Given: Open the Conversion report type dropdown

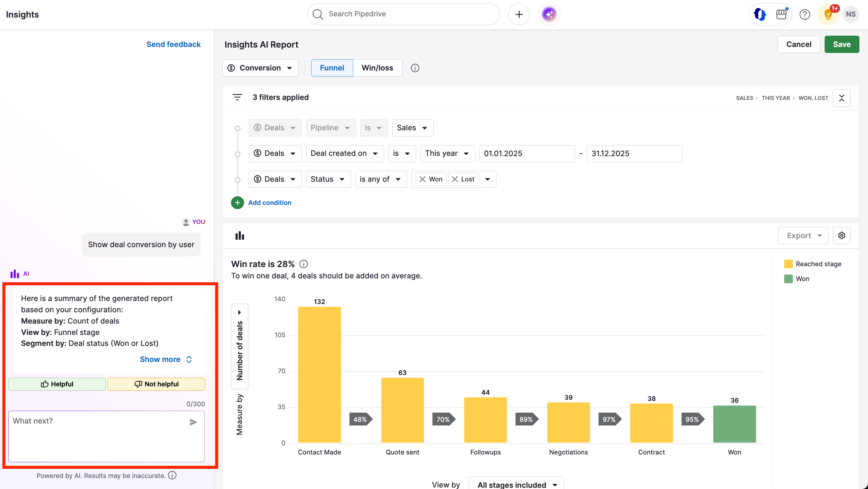Looking at the screenshot, I should tap(260, 68).
